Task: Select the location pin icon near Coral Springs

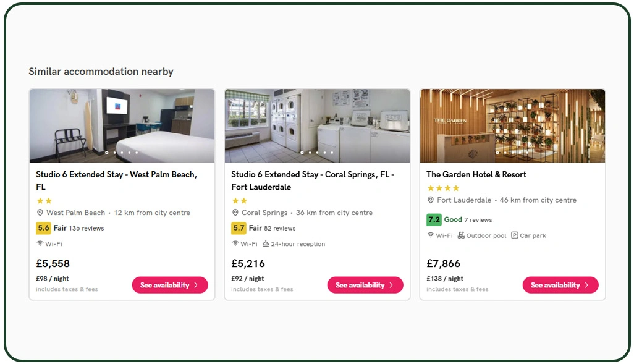Action: 235,212
